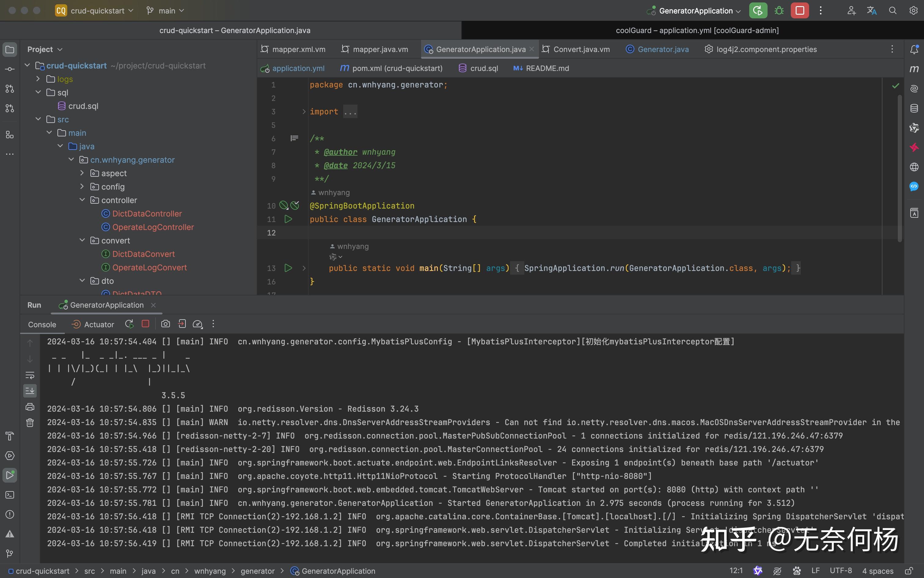Screen dimensions: 924x578
Task: Expand the logs folder
Action: [x=38, y=79]
